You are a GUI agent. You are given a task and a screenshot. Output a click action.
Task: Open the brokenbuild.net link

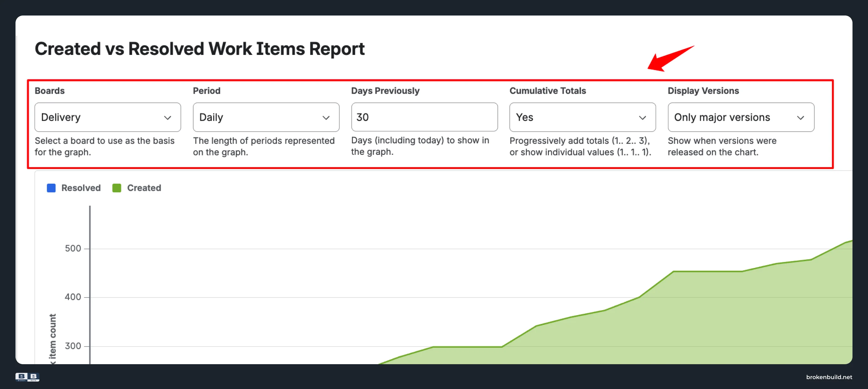click(829, 377)
